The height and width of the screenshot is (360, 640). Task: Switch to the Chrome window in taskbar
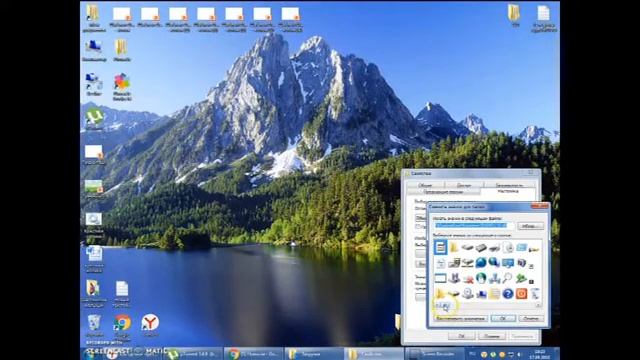(252, 353)
